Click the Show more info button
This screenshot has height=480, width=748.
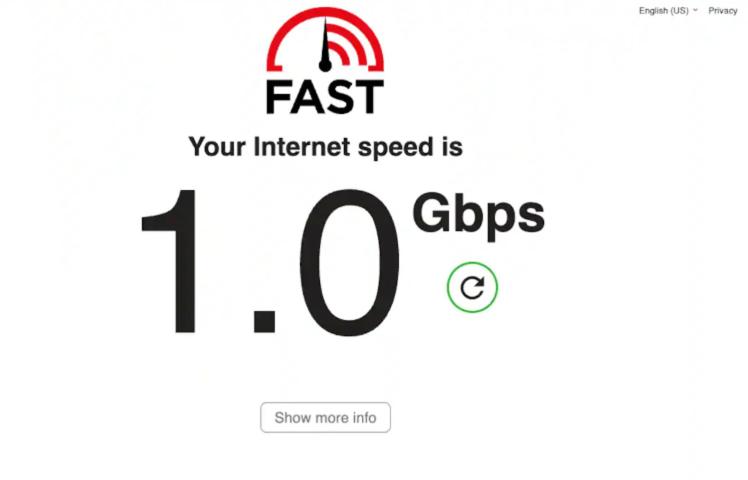[x=325, y=417]
